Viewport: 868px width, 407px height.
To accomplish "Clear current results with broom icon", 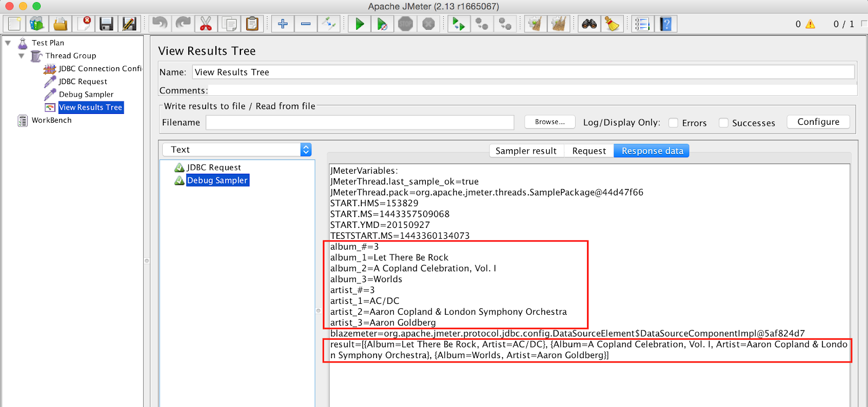I will pos(535,24).
